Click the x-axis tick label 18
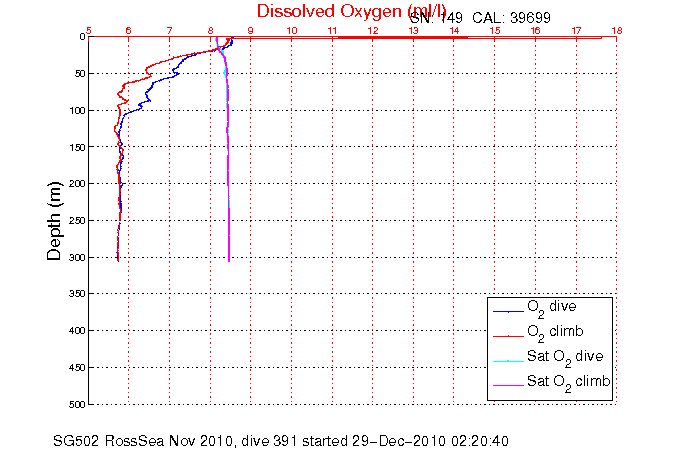Image resolution: width=681 pixels, height=454 pixels. [x=616, y=30]
